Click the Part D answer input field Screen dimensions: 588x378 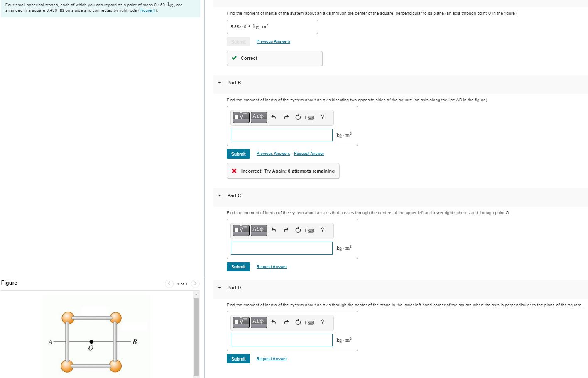[x=282, y=340]
